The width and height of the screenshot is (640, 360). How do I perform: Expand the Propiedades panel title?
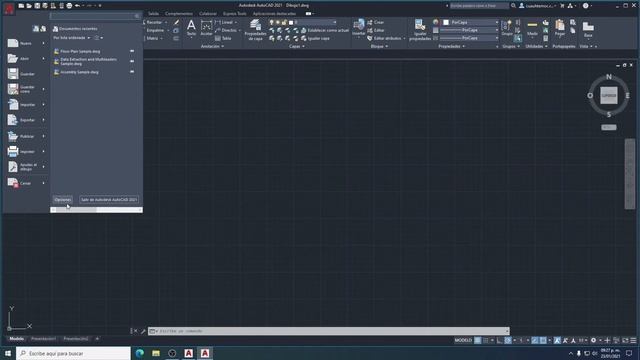pos(451,47)
